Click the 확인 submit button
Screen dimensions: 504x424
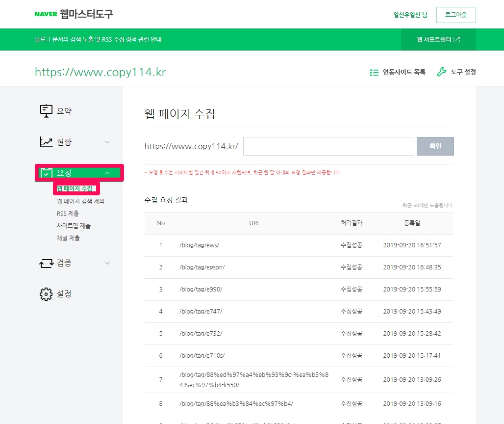point(435,146)
